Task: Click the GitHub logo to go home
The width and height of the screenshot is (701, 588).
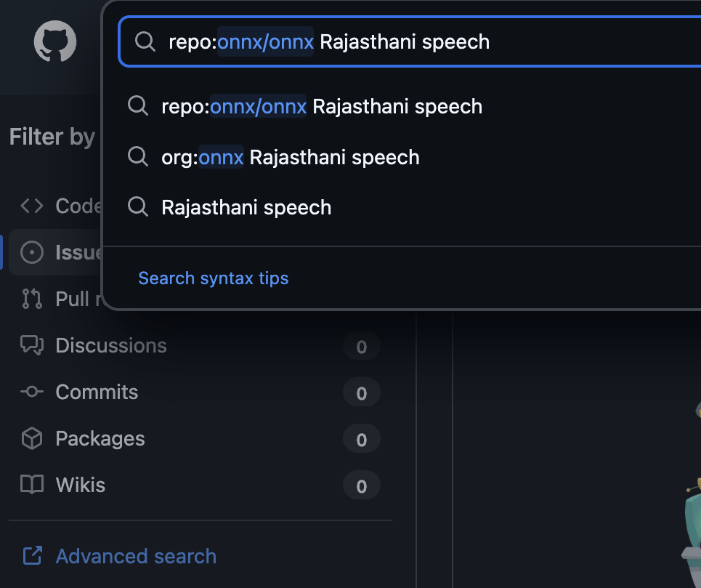Action: pos(55,41)
